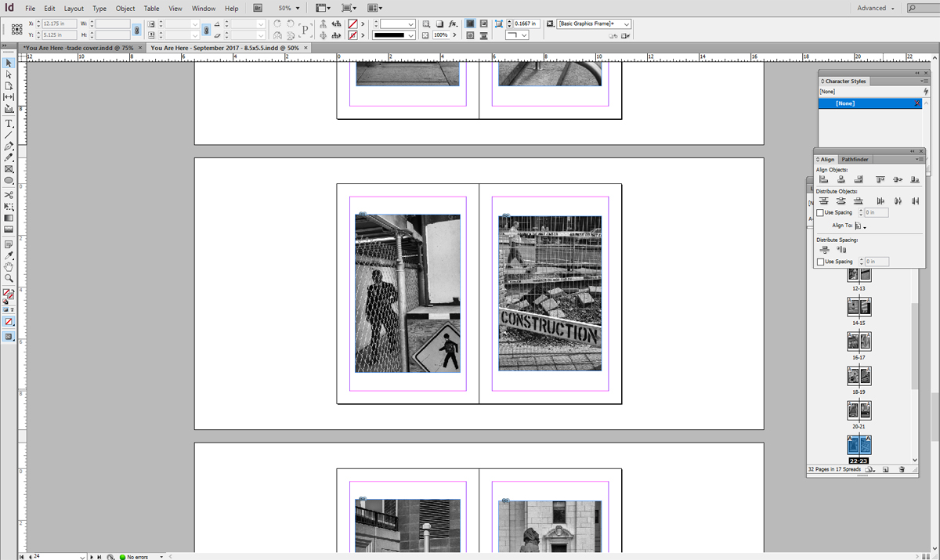Select the Gradient Feather tool

click(x=9, y=229)
